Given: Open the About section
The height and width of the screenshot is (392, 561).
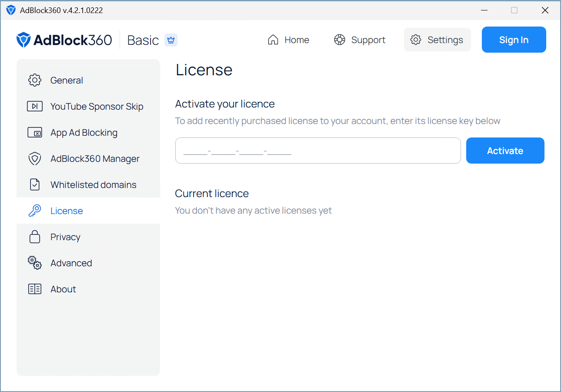Looking at the screenshot, I should 88,289.
